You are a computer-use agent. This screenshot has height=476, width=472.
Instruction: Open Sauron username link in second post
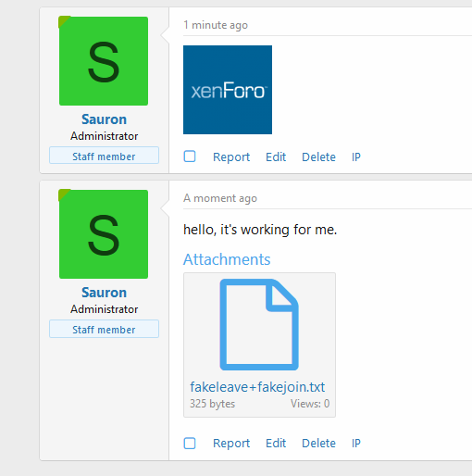(104, 293)
